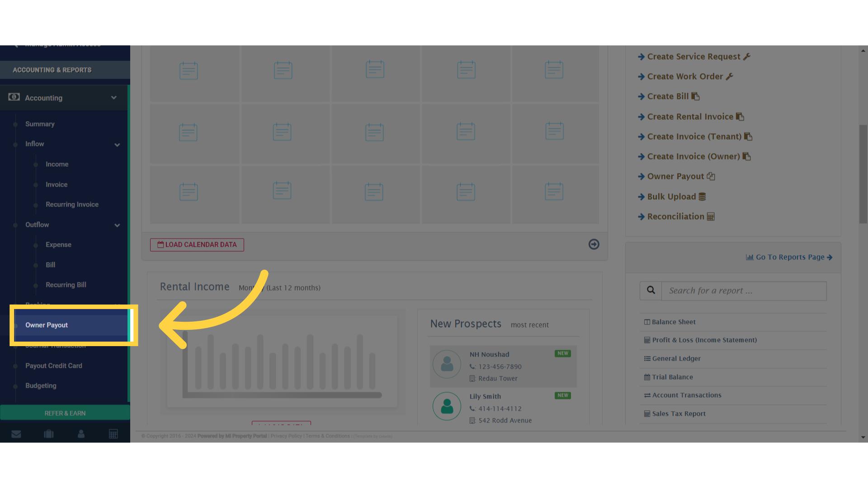
Task: Click the page vertical scrollbar thumb
Action: [863, 174]
